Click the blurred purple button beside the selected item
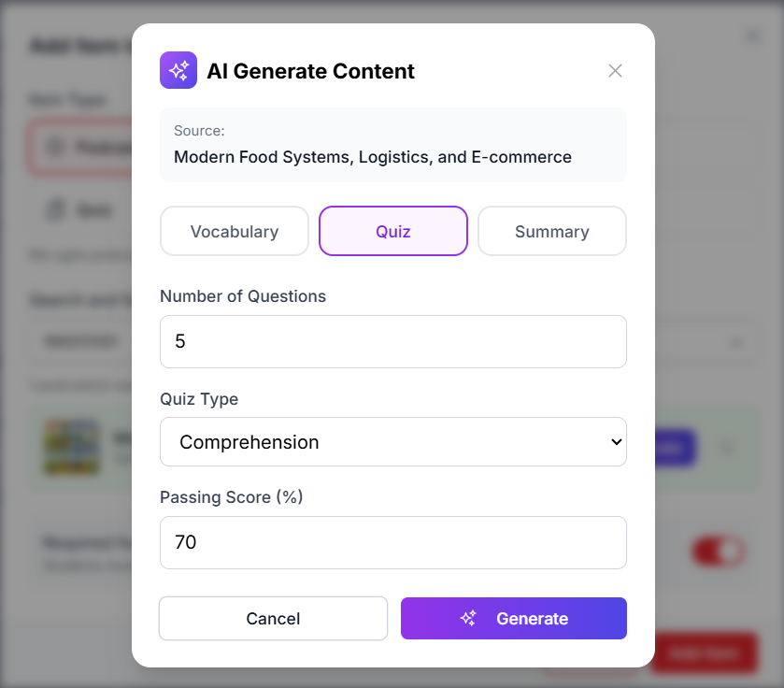 (x=676, y=448)
